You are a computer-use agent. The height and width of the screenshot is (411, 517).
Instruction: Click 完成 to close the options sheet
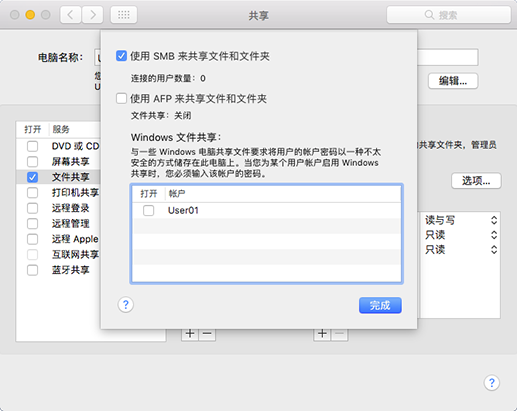[x=380, y=305]
